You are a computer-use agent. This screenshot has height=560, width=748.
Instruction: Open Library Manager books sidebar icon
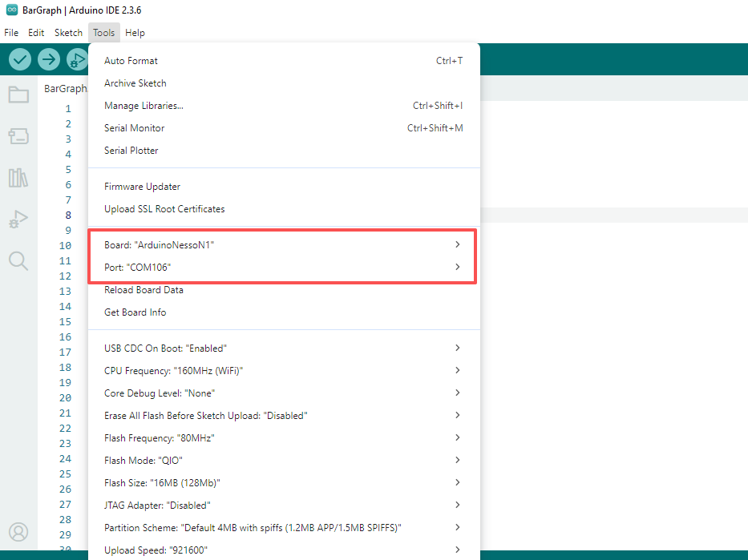click(18, 178)
